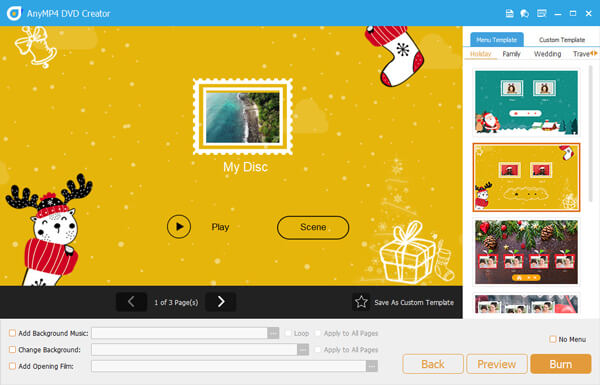Enable Change Background checkbox

point(12,349)
